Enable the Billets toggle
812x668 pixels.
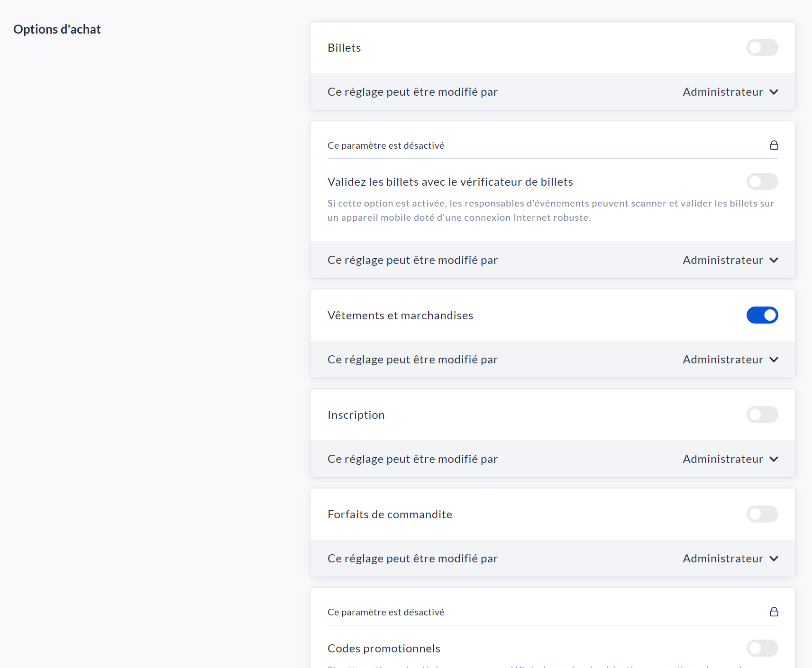[x=762, y=47]
